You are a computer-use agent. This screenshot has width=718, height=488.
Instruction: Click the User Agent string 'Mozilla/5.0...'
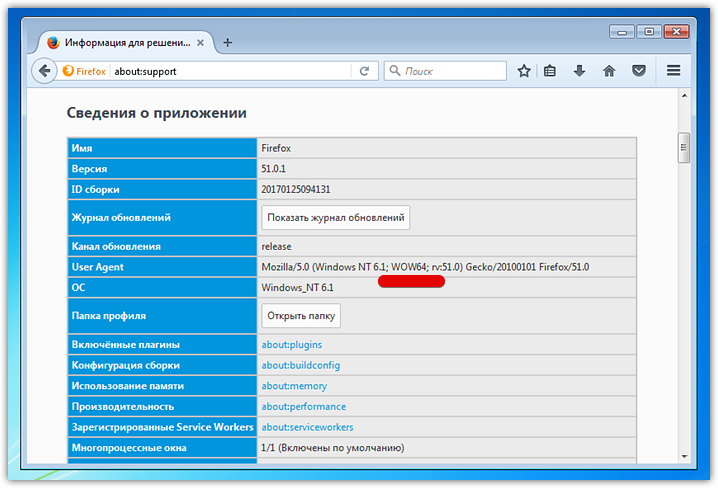425,266
